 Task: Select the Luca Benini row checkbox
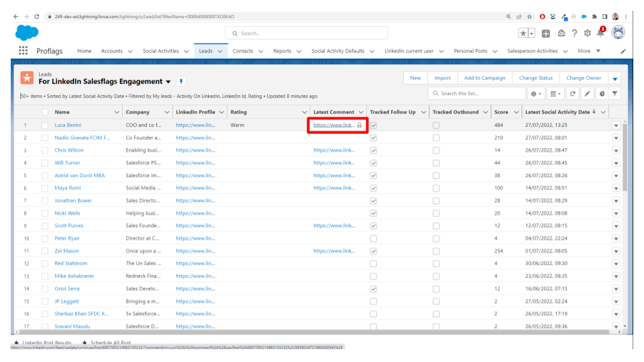click(45, 125)
